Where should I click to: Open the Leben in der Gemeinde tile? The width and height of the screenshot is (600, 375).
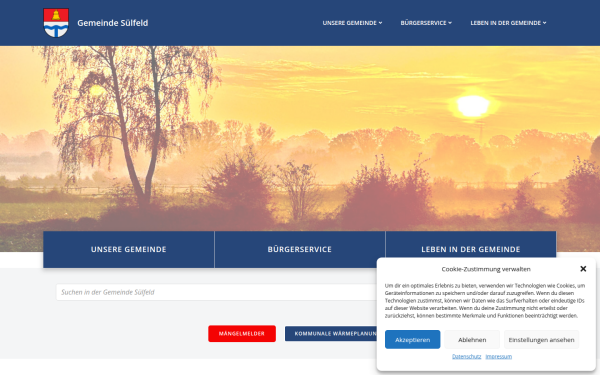pos(471,245)
